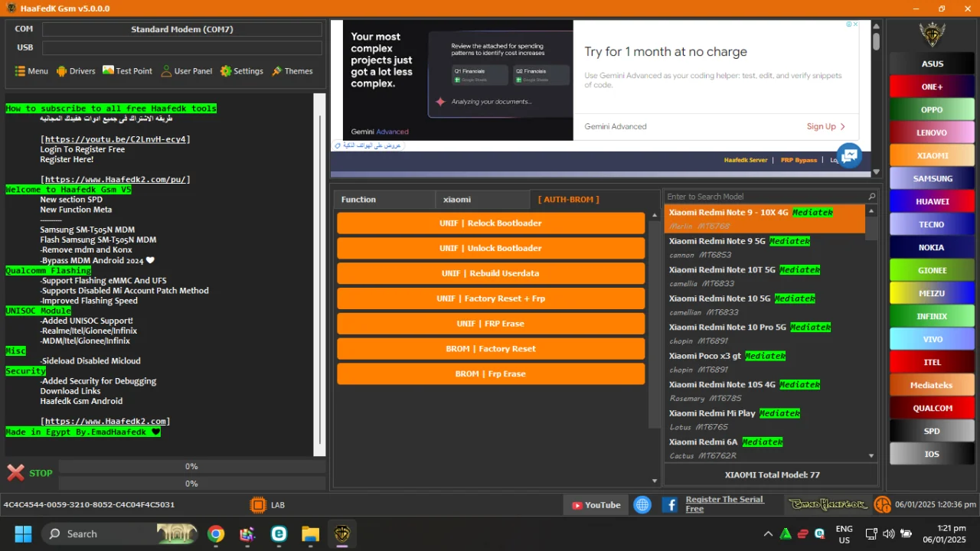
Task: Click UNIF | Unlock Bootloader
Action: 491,248
